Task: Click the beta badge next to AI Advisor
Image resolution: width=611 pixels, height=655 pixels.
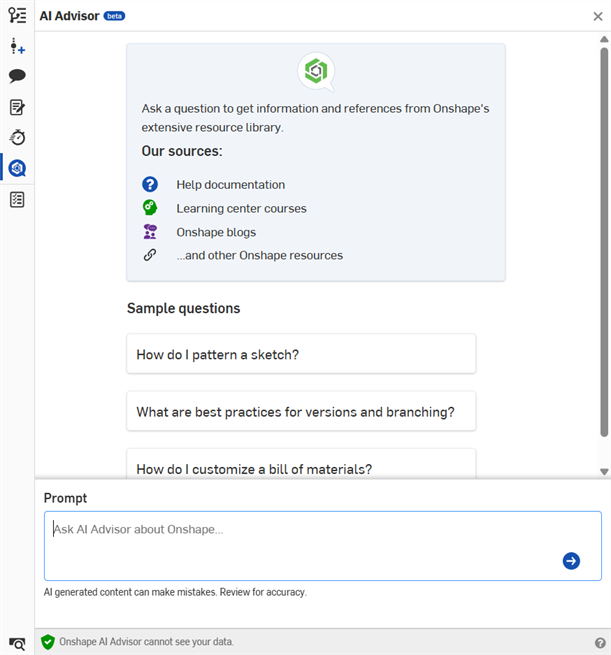Action: click(x=115, y=17)
